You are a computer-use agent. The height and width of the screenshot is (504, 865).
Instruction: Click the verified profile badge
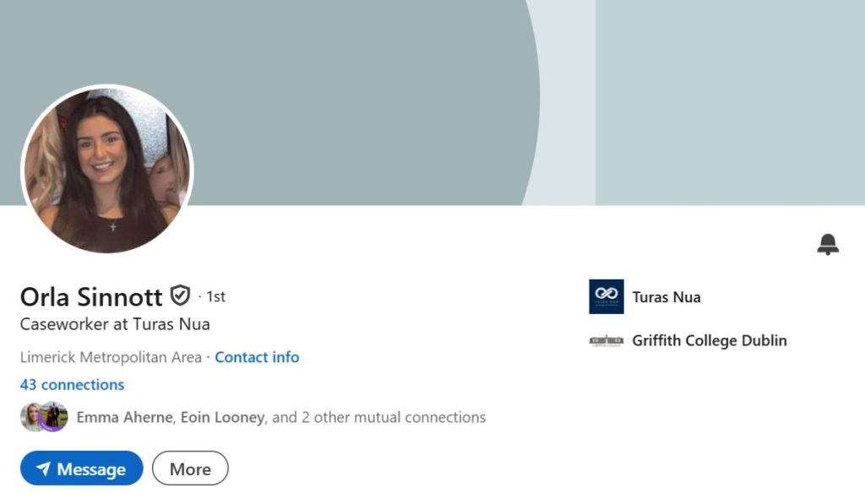[180, 296]
